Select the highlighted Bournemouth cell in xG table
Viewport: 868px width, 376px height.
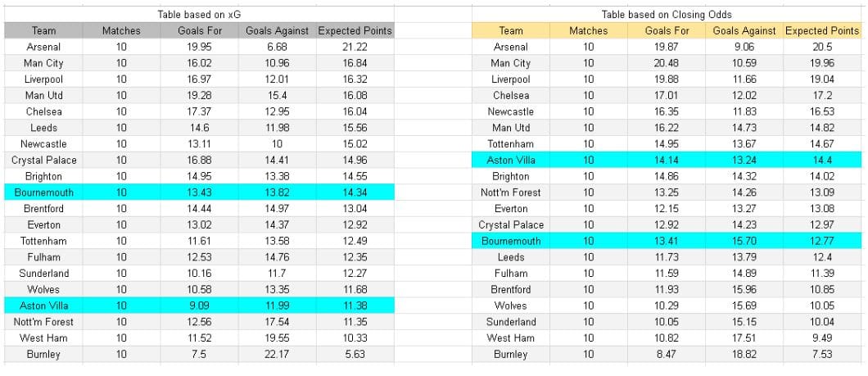point(43,193)
